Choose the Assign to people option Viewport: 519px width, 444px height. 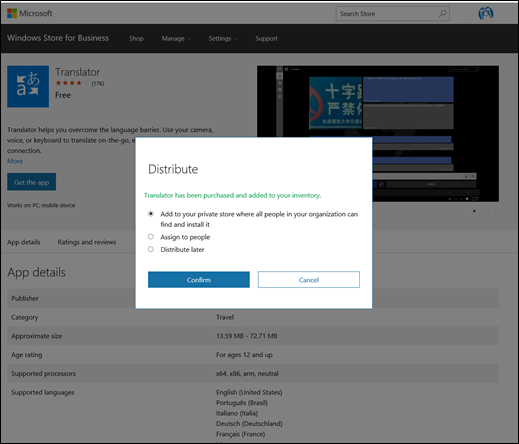[x=151, y=237]
